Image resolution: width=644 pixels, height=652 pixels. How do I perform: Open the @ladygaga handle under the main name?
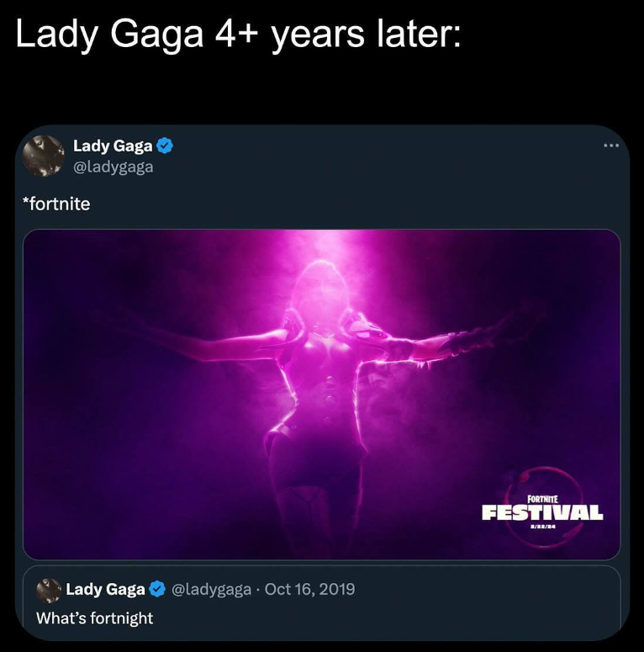[x=113, y=166]
